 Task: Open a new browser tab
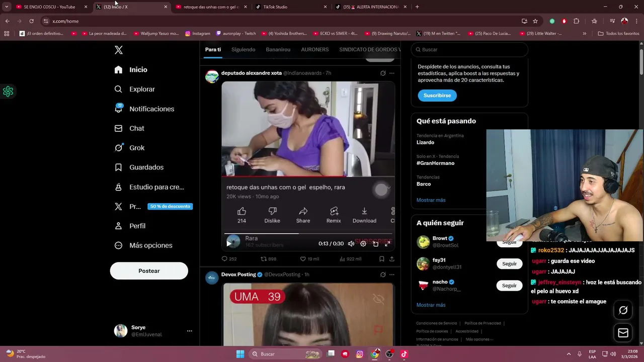click(x=417, y=7)
